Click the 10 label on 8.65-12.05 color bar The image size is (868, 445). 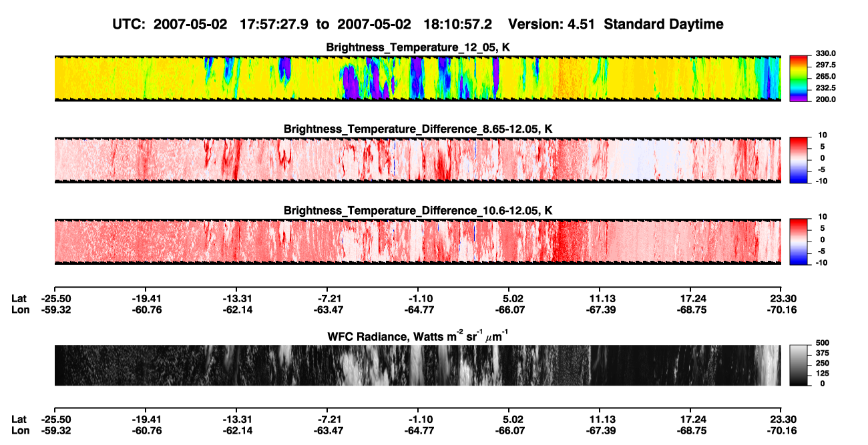[x=823, y=135]
